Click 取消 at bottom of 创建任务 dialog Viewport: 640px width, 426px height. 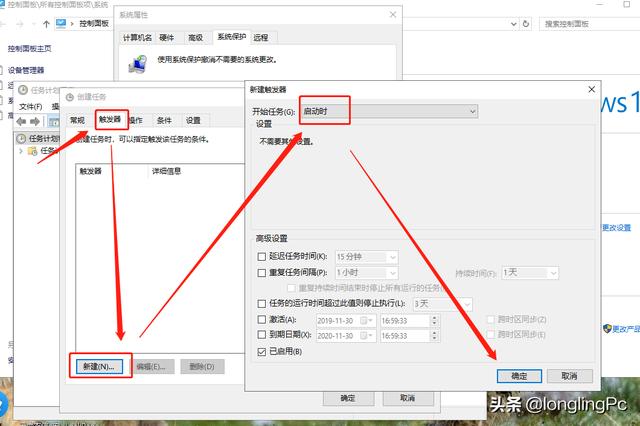tap(408, 398)
